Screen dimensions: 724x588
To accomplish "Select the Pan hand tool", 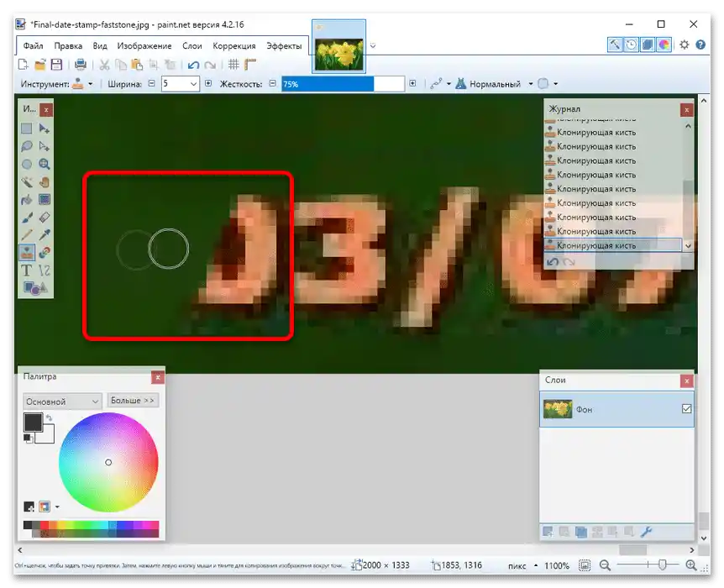I will [45, 182].
